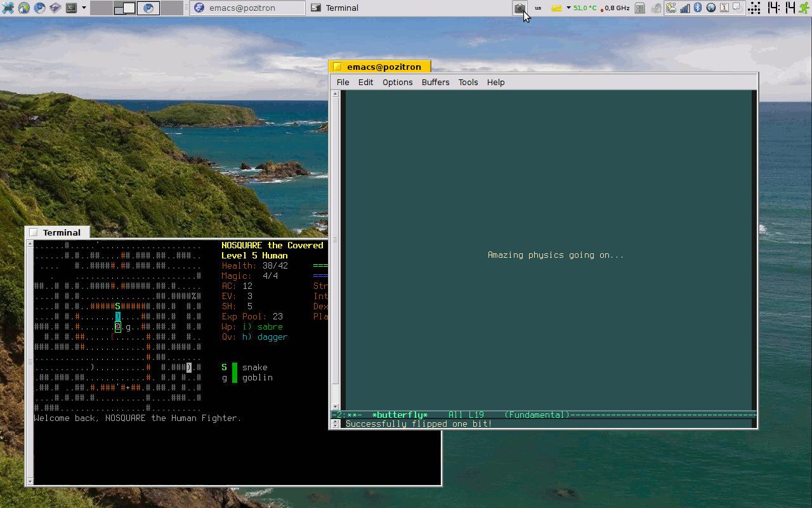
Task: Click (Fundamental) mode name in modeline
Action: [537, 415]
